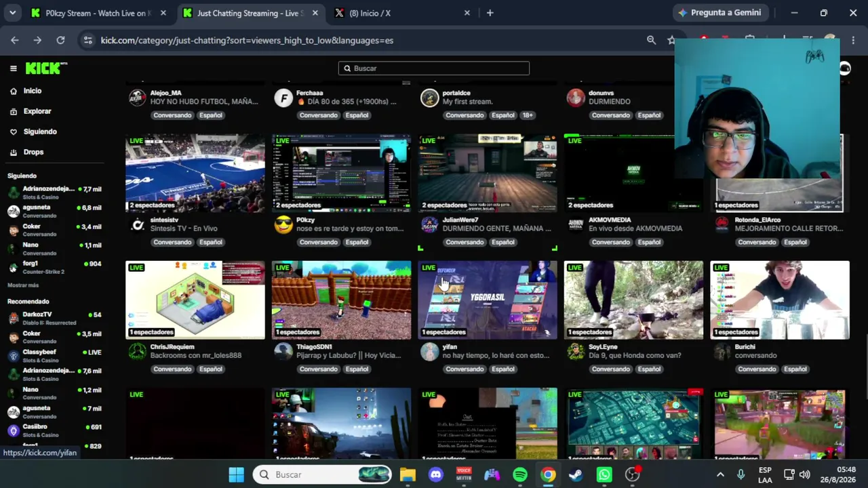Click the kick.com address bar URL
This screenshot has height=488, width=868.
[x=247, y=40]
